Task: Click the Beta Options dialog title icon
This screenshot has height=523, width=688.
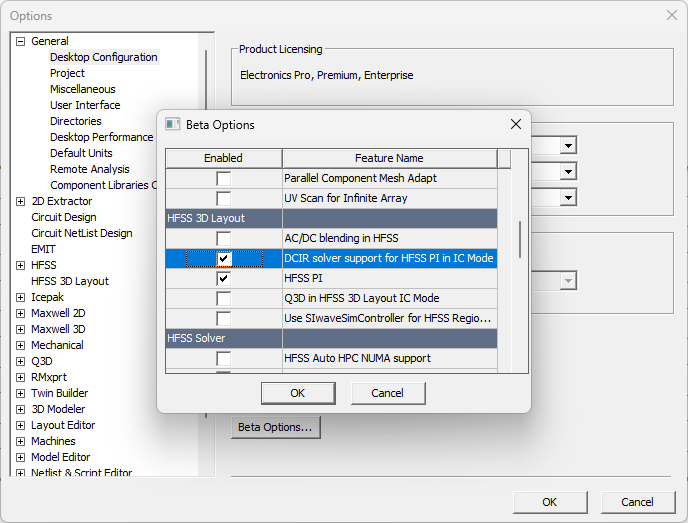Action: pos(172,125)
